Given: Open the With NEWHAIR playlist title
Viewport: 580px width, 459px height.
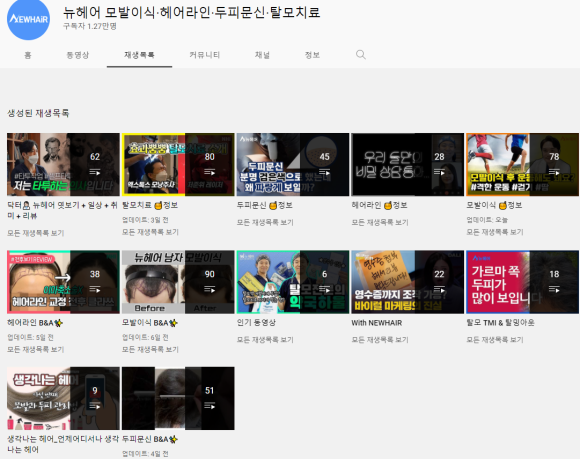Looking at the screenshot, I should click(377, 323).
